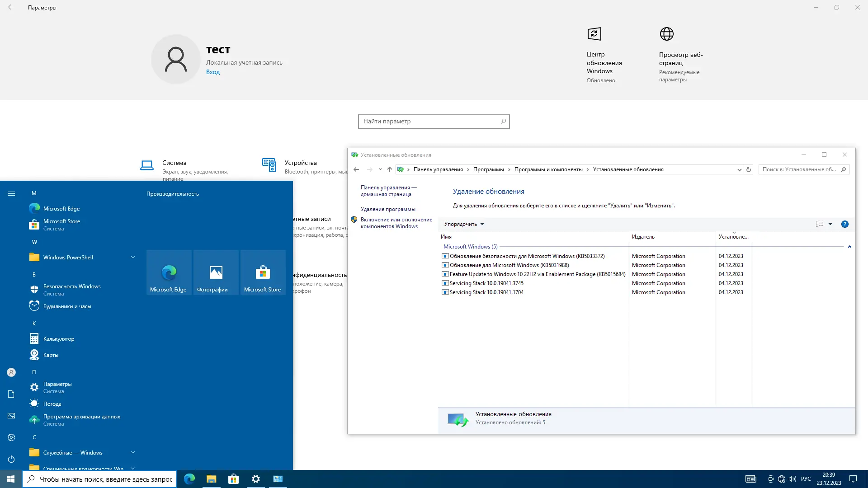Click the Photos tile in Start menu

coord(216,272)
